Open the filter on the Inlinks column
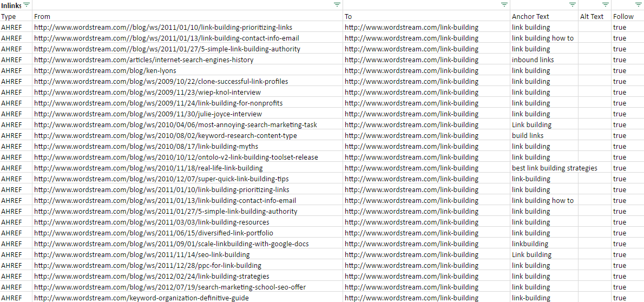The height and width of the screenshot is (302, 644). tap(27, 5)
